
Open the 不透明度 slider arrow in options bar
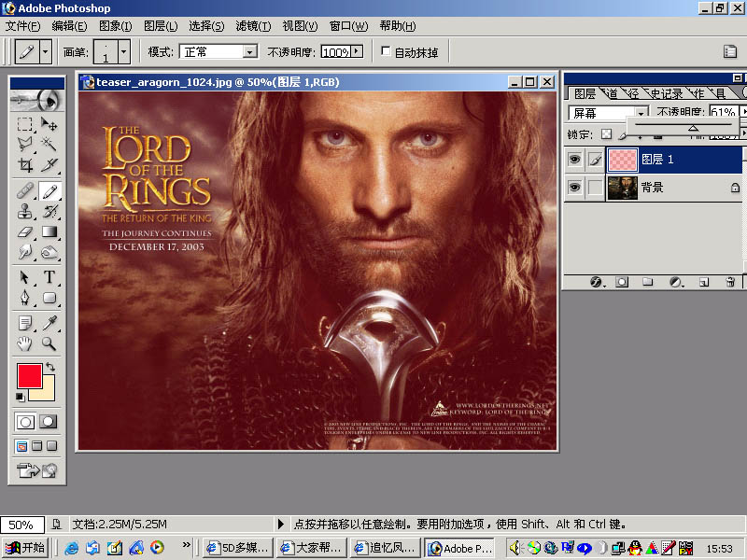click(357, 51)
